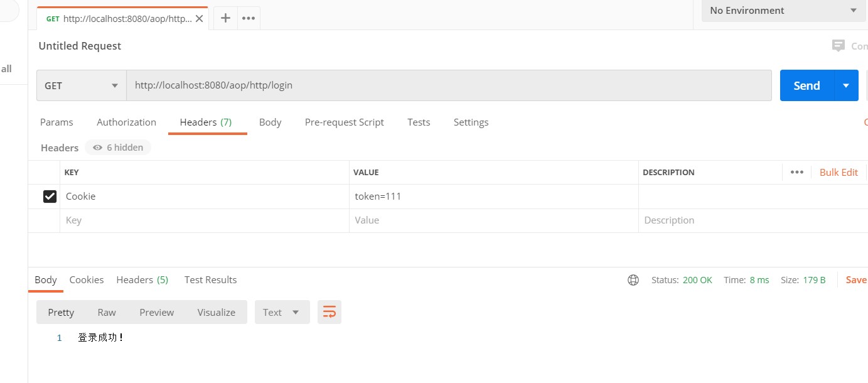Uncheck the Cookie header checkbox

(50, 197)
